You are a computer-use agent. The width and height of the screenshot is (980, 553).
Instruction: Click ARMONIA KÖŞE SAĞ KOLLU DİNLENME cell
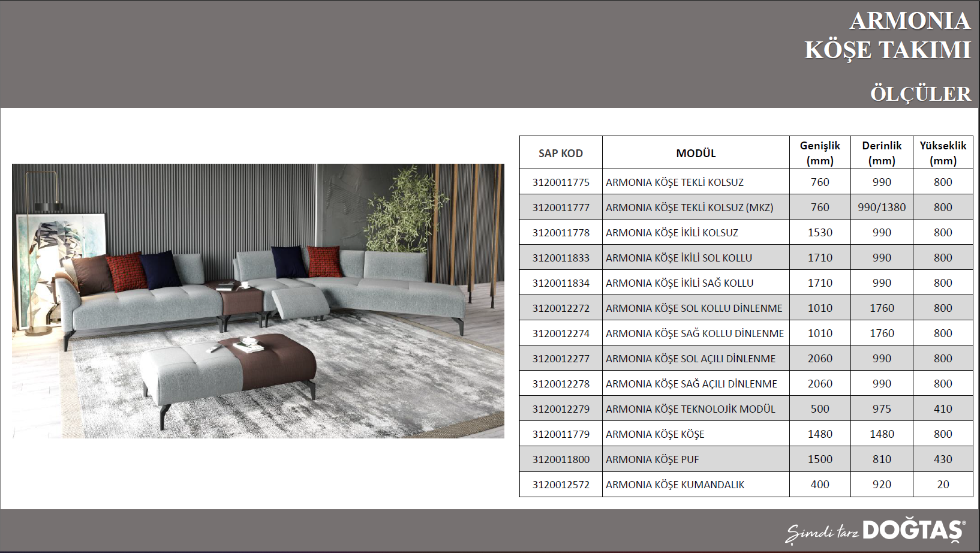696,333
